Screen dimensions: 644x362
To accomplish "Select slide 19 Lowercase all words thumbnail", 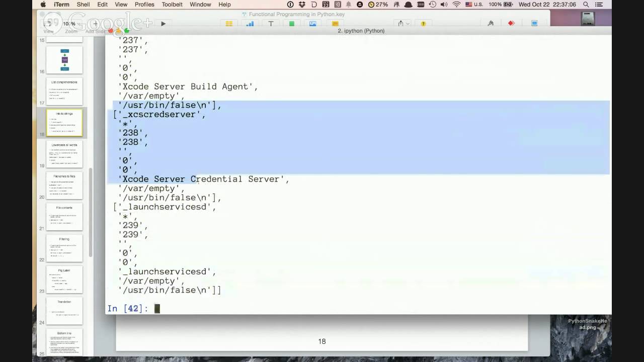I will click(x=64, y=154).
